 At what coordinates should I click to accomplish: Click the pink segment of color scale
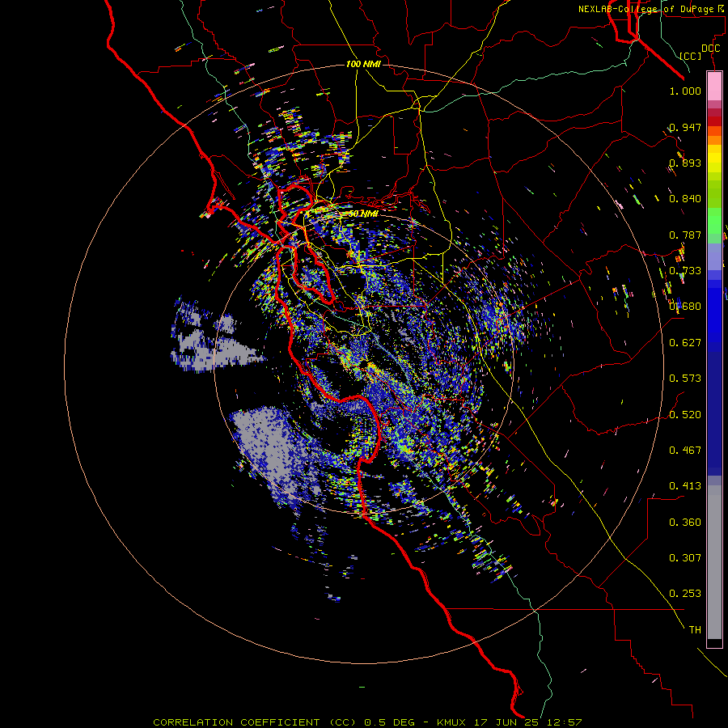click(x=714, y=87)
